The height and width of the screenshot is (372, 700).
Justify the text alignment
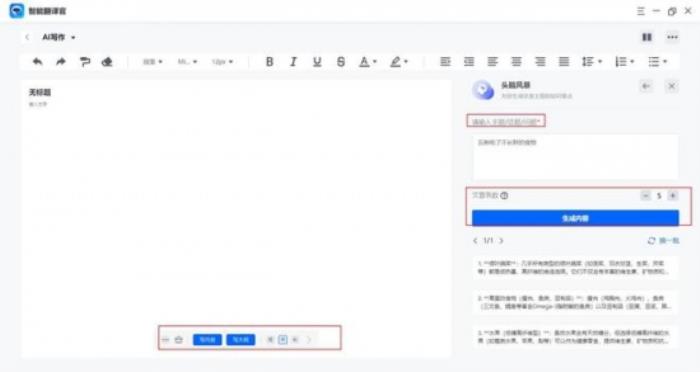pyautogui.click(x=564, y=62)
